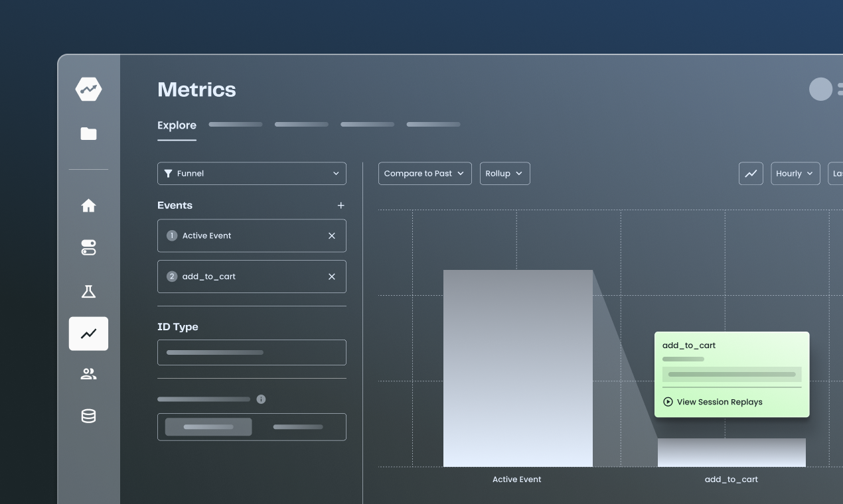Click play icon next to View Session Replays
The width and height of the screenshot is (843, 504).
pyautogui.click(x=668, y=402)
